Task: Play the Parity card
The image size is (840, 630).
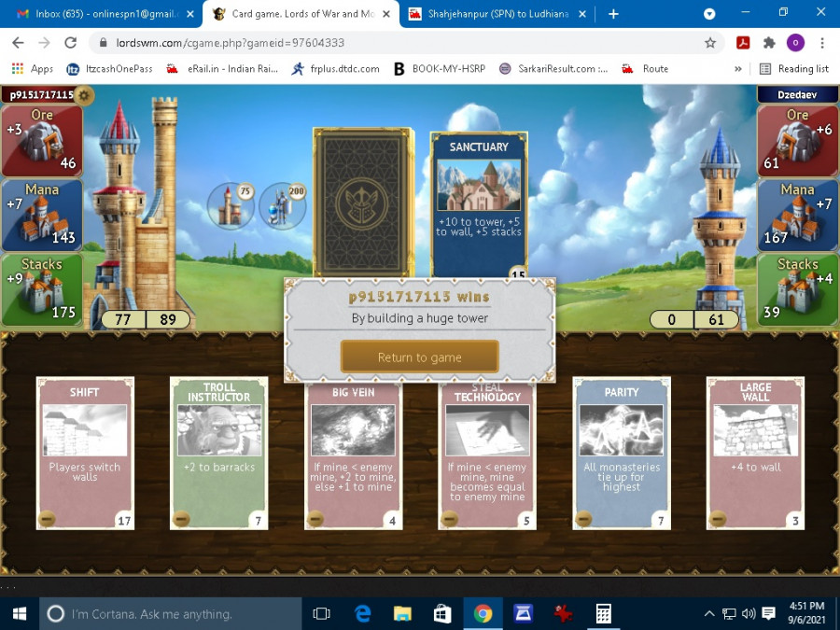Action: [x=622, y=454]
